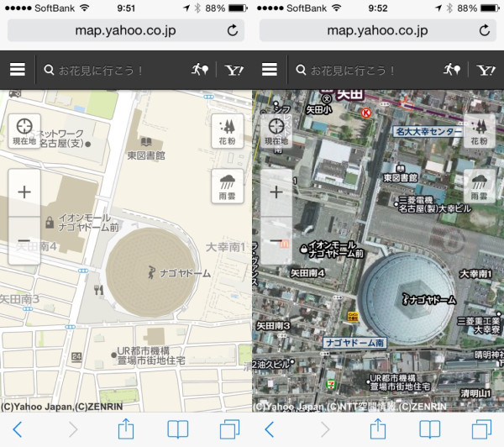Go back in right Safari toolbar
The width and height of the screenshot is (504, 447).
point(270,429)
